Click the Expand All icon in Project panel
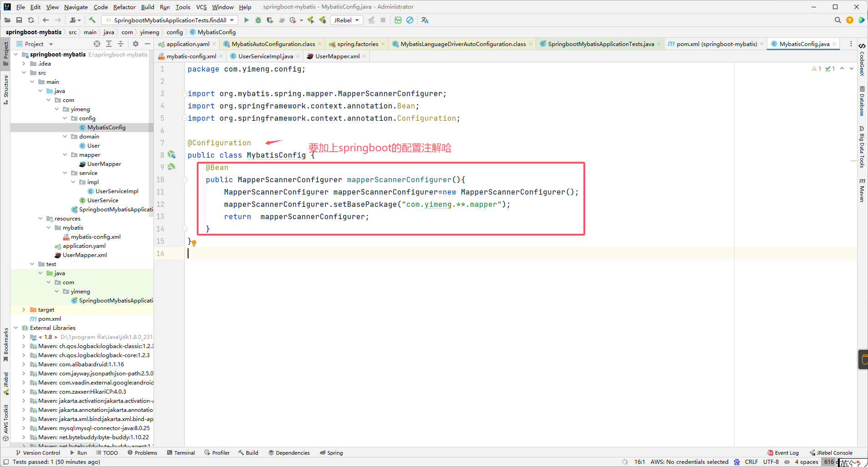 (109, 44)
